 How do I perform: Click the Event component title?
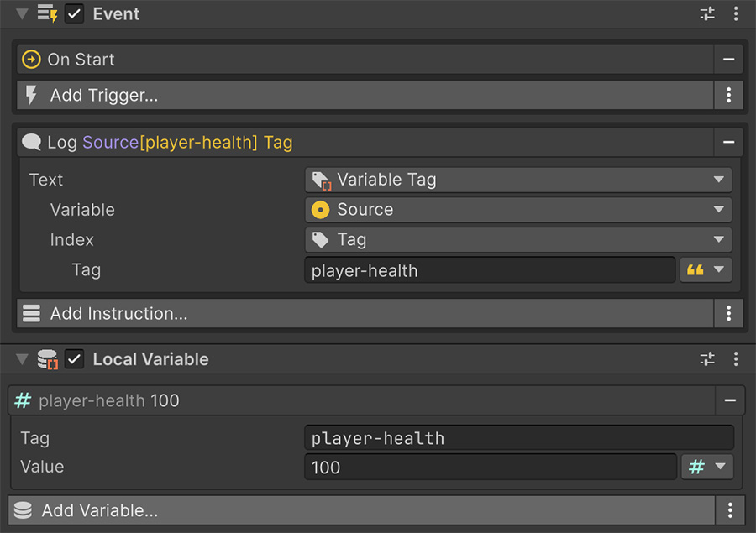116,14
